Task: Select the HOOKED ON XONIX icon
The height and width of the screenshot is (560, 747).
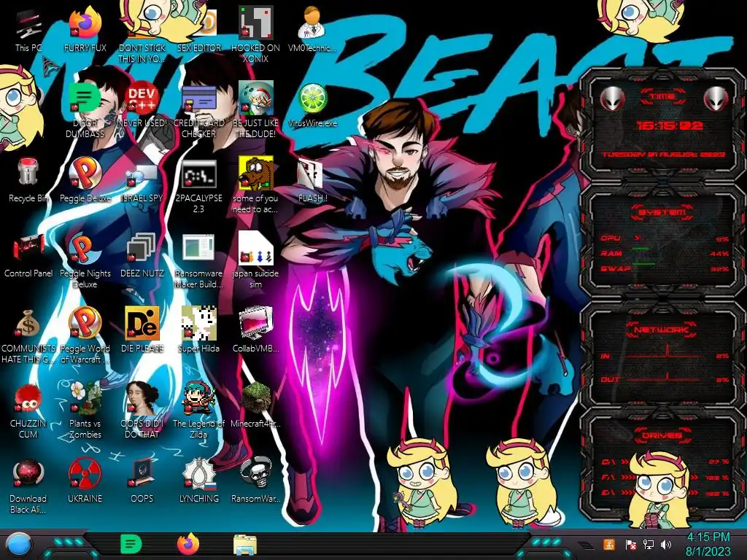Action: pyautogui.click(x=255, y=35)
